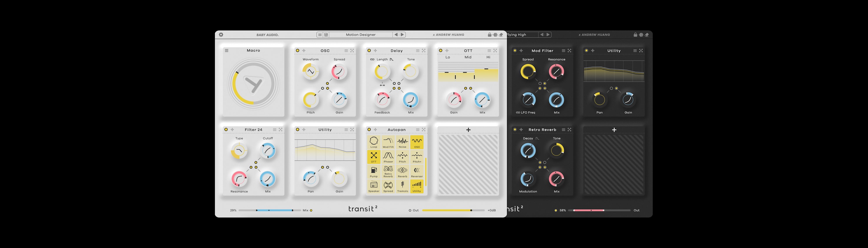Click the lock icon in light window header

click(x=490, y=35)
